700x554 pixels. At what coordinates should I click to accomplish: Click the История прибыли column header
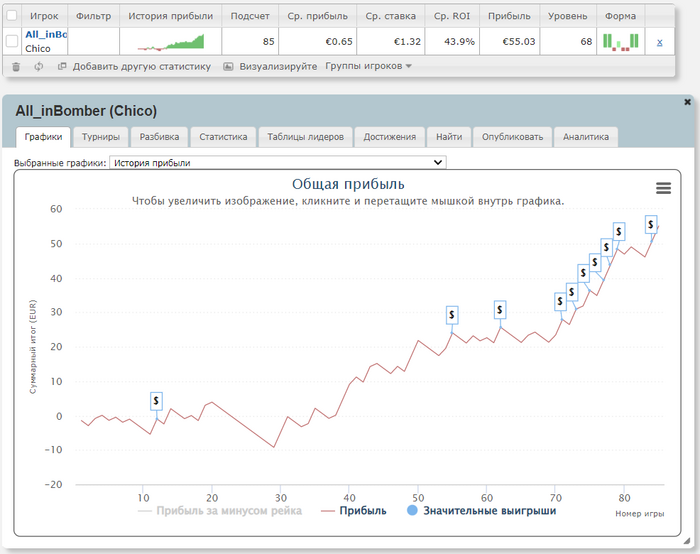171,16
